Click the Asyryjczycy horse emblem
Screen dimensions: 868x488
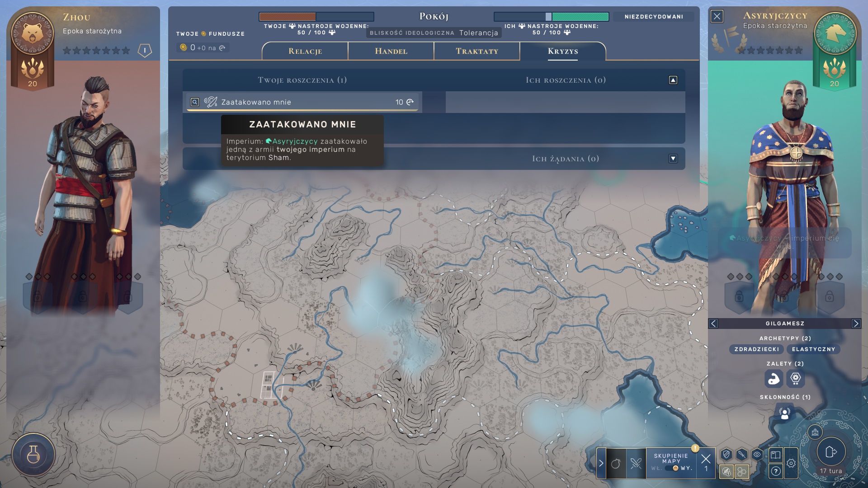click(835, 33)
